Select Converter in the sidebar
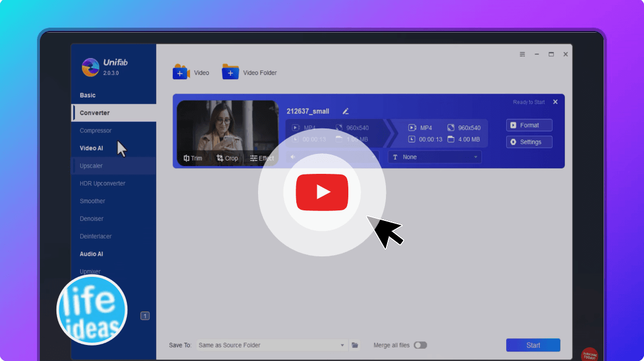This screenshot has width=644, height=361. coord(114,112)
